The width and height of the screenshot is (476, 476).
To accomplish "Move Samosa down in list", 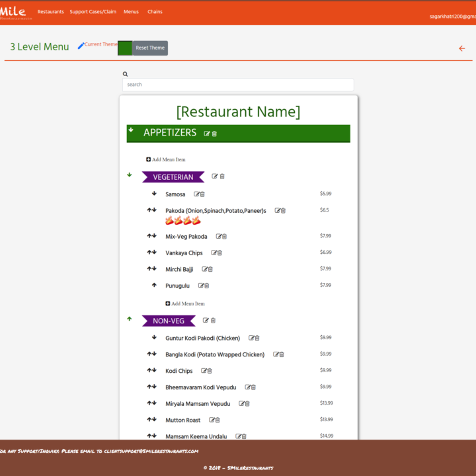I will click(x=154, y=193).
